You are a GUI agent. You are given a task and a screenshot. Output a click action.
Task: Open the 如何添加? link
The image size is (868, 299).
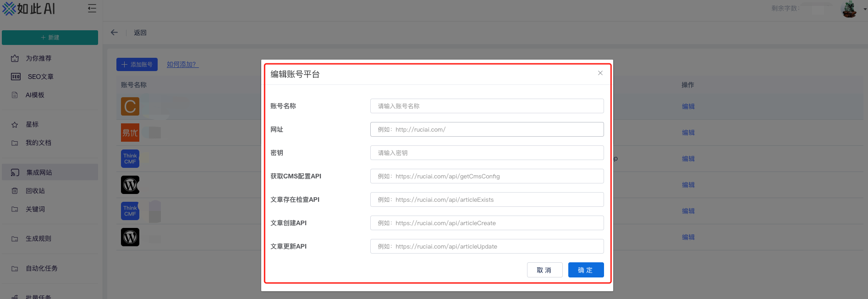(182, 65)
